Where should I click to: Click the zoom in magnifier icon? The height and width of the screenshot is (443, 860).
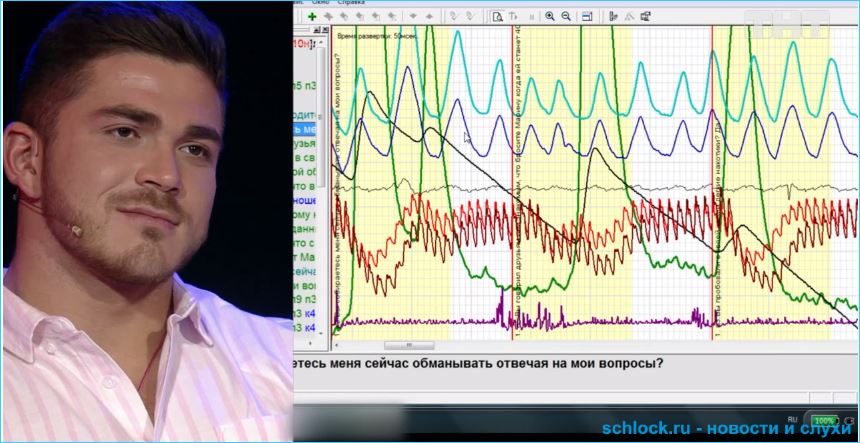(550, 16)
